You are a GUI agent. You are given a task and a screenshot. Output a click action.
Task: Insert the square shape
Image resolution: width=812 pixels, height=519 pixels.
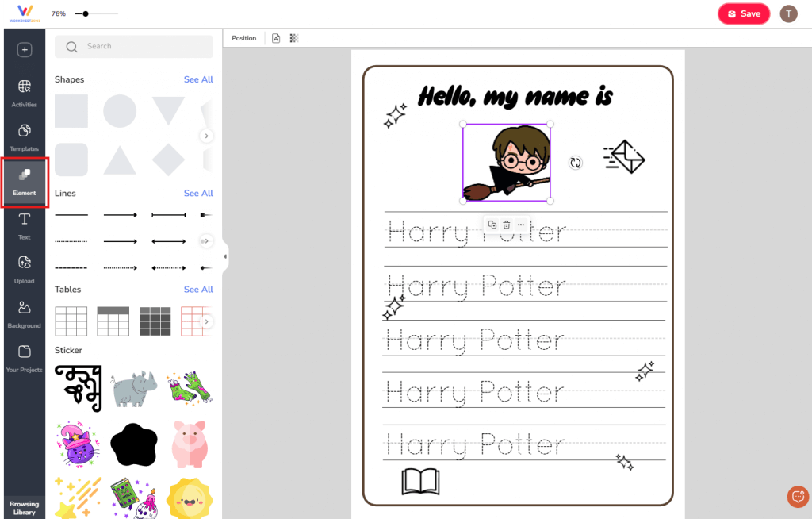pyautogui.click(x=71, y=111)
